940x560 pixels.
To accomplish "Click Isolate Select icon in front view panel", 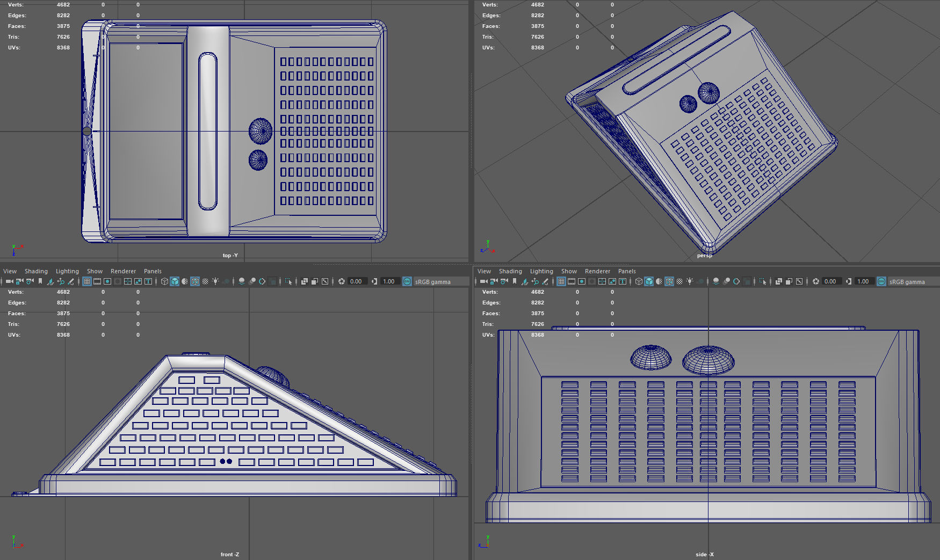I will click(288, 281).
